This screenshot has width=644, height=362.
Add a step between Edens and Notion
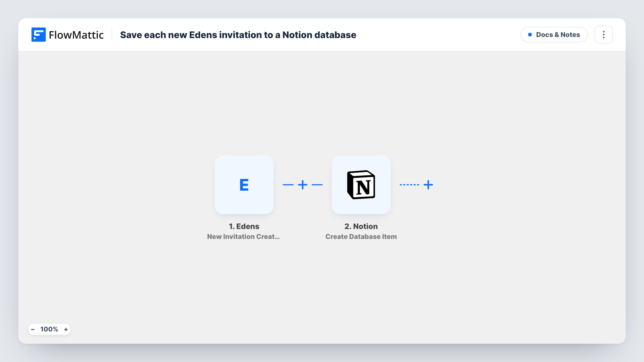click(303, 185)
